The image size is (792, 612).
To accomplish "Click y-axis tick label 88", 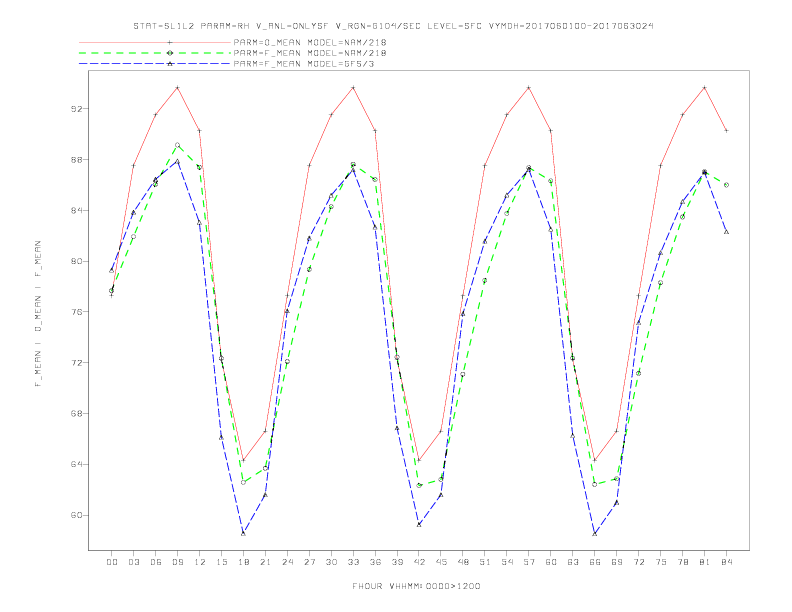I will pyautogui.click(x=76, y=160).
